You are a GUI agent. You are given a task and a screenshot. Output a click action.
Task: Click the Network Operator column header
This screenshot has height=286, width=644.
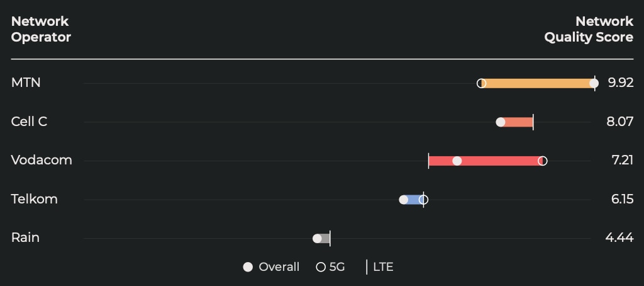pyautogui.click(x=41, y=29)
